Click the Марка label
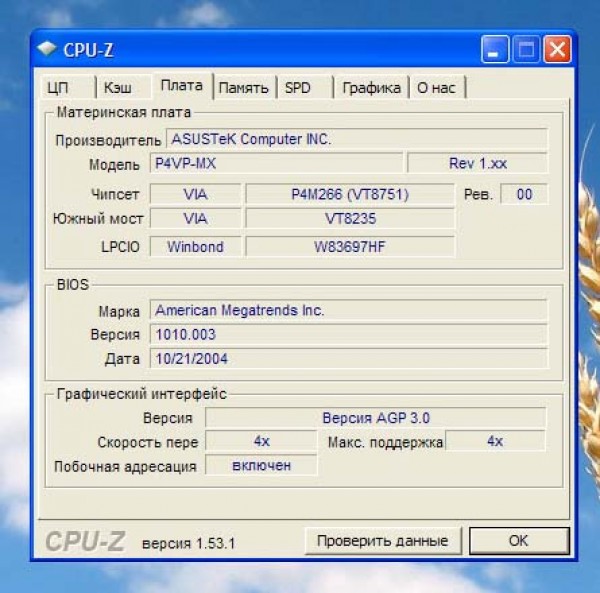 coord(119,311)
